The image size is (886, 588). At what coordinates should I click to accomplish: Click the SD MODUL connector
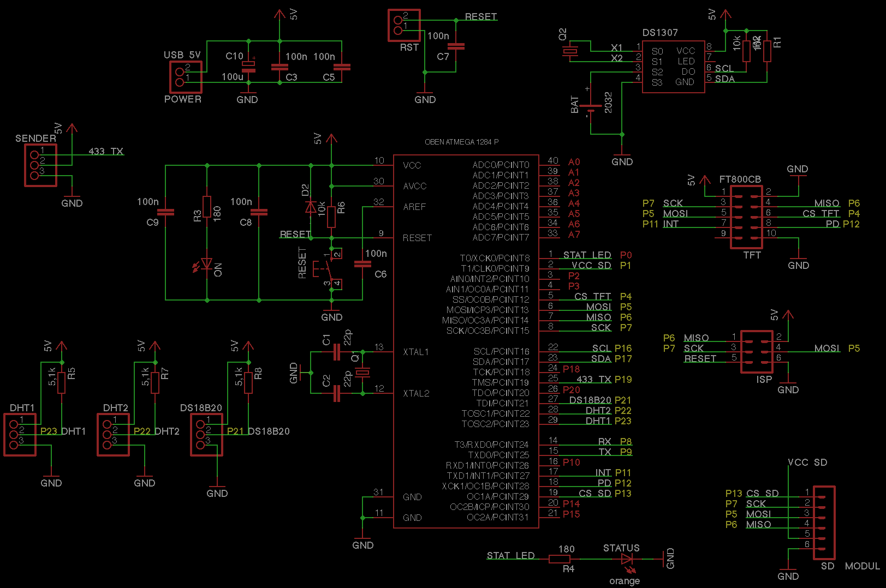(x=824, y=523)
